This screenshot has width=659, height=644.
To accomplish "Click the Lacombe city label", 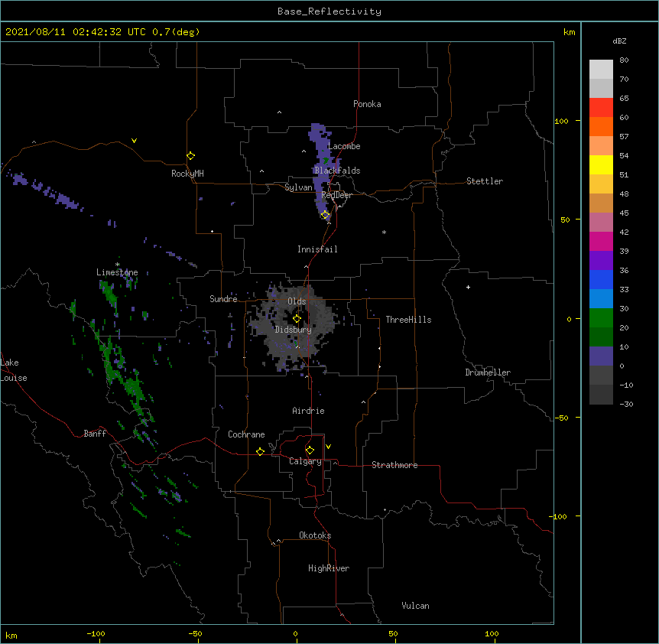I will coord(344,146).
